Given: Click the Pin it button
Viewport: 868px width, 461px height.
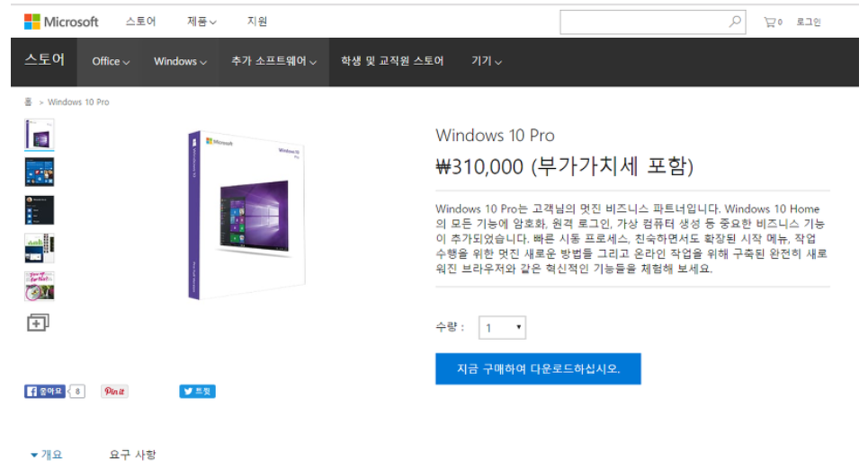Looking at the screenshot, I should [x=114, y=391].
